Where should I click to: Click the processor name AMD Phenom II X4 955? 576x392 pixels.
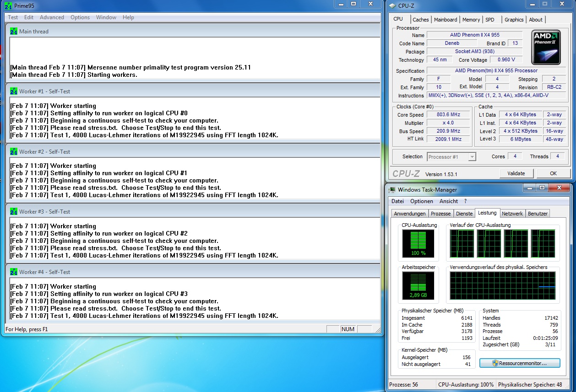474,35
